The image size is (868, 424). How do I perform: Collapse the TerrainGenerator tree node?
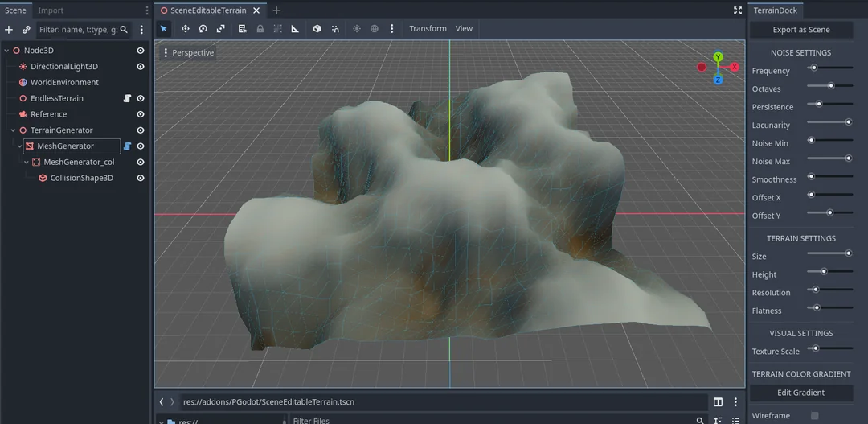click(13, 130)
